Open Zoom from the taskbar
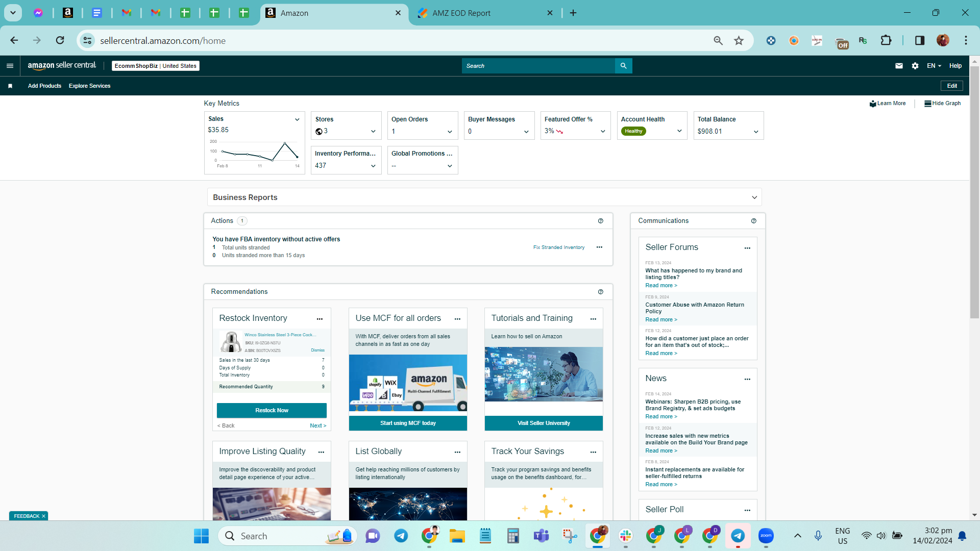The height and width of the screenshot is (551, 980). click(766, 536)
